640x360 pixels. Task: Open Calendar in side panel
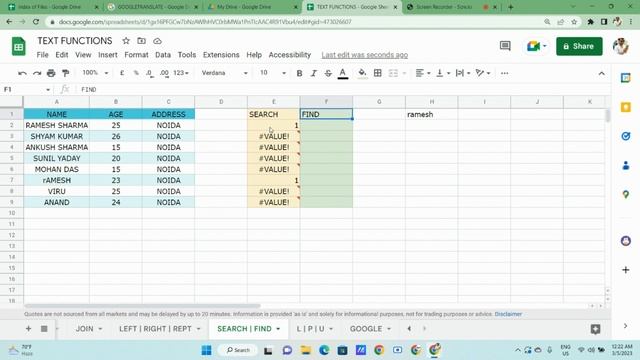[x=626, y=78]
